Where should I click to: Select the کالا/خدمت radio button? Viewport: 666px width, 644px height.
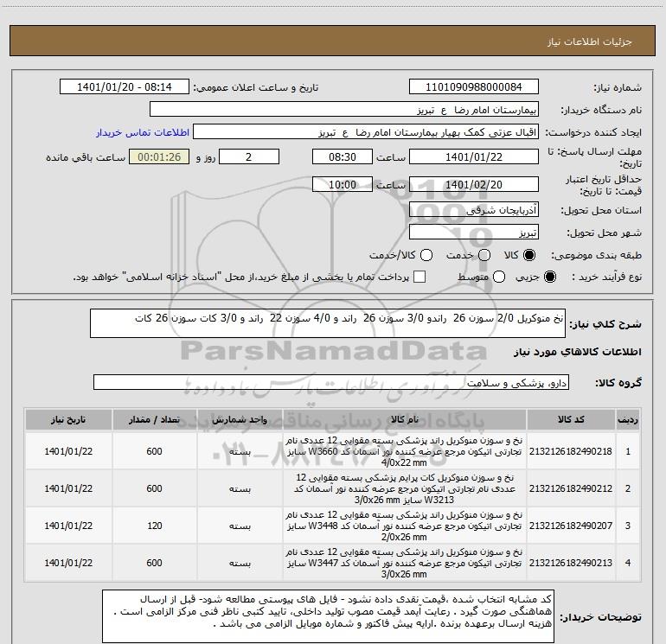click(426, 255)
